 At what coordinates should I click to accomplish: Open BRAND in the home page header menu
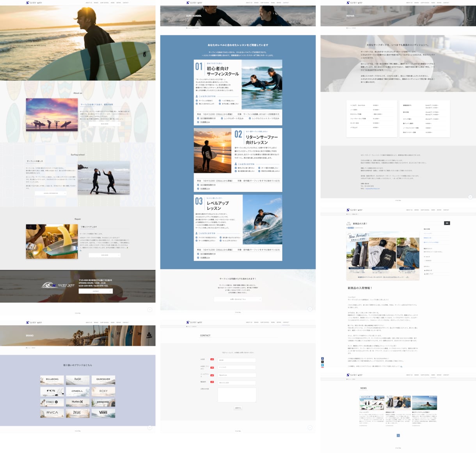click(96, 3)
